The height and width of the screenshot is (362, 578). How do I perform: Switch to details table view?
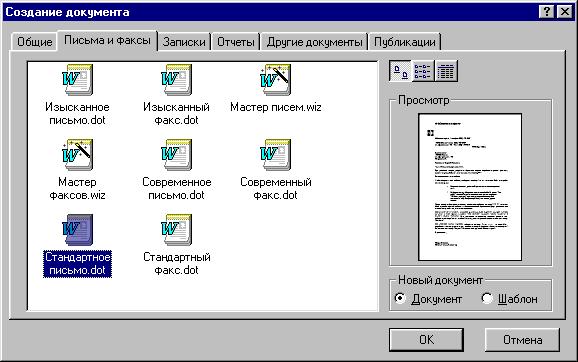point(446,71)
